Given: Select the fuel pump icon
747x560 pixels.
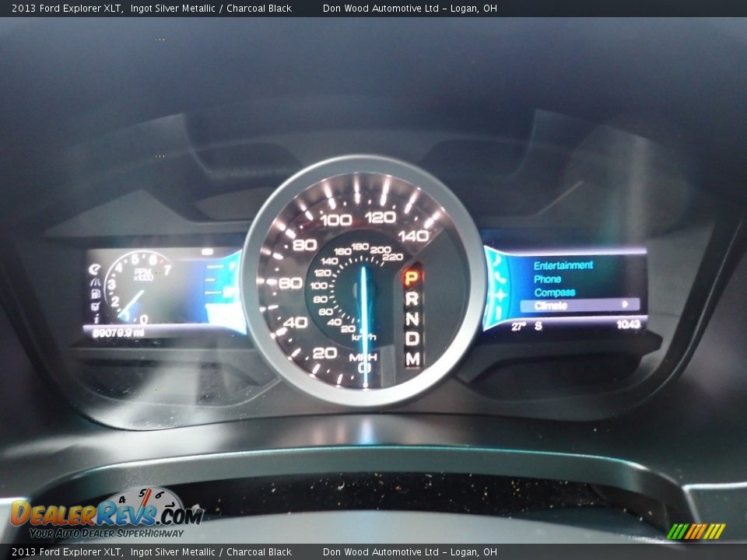Looking at the screenshot, I should pos(95,294).
